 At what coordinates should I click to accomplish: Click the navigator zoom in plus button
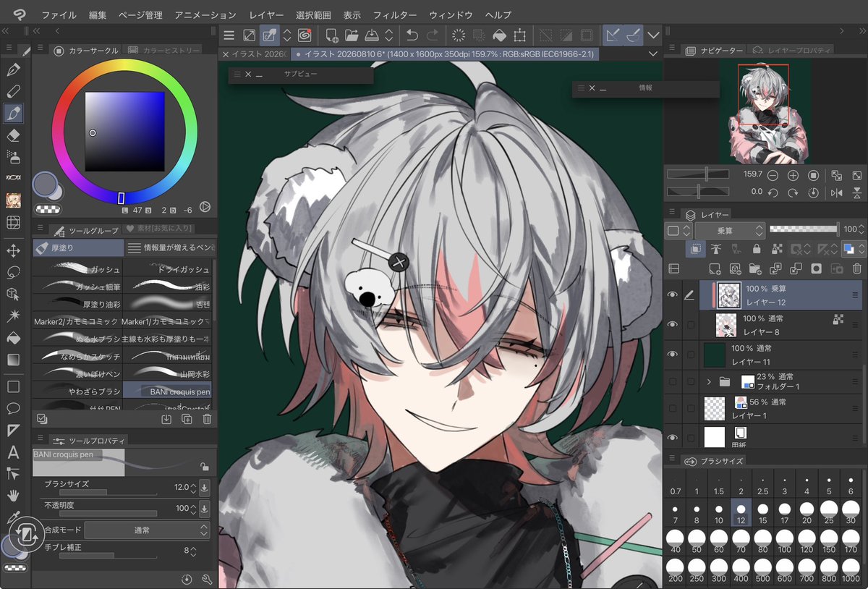pos(793,175)
